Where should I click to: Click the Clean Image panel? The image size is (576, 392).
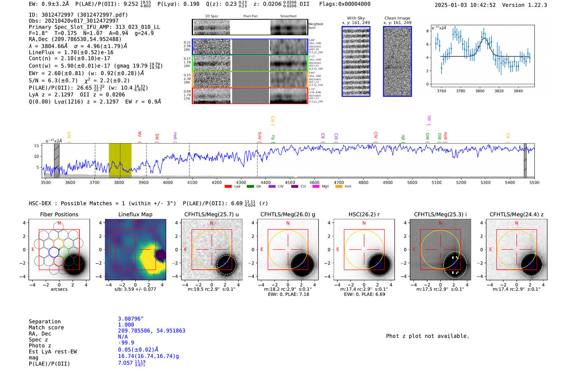coord(397,61)
